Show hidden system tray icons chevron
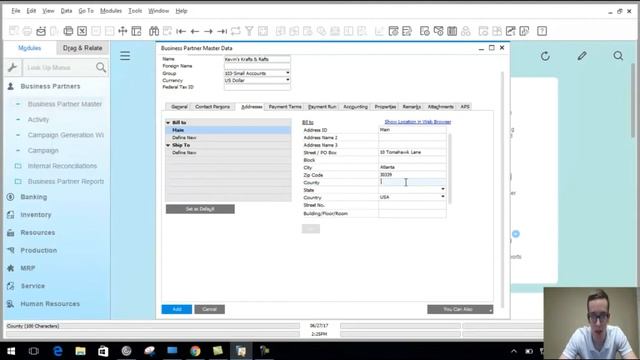The image size is (640, 360). [x=514, y=351]
